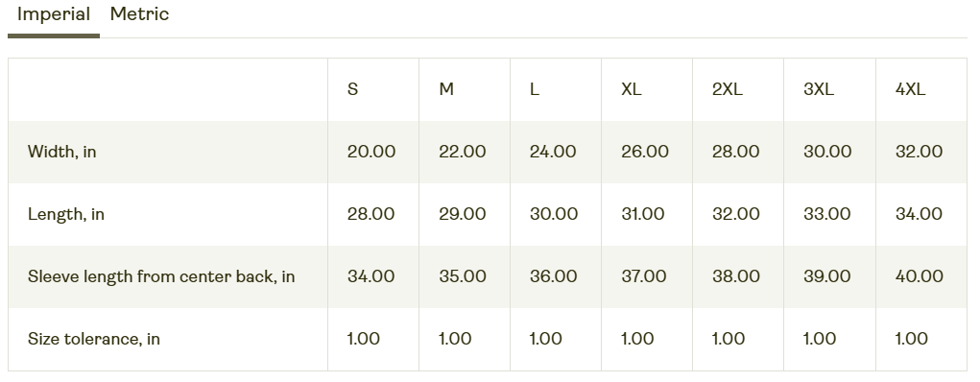980x382 pixels.
Task: Click the Size tolerance, in row label
Action: [x=94, y=339]
